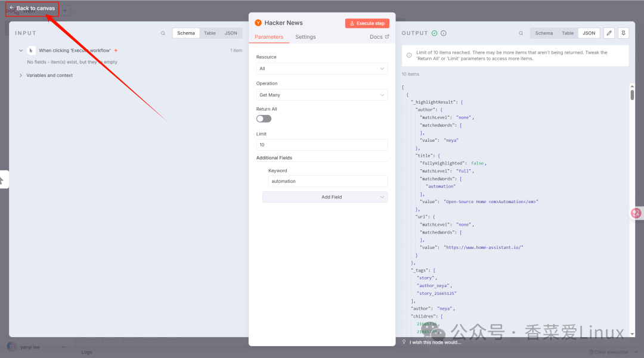Open the Settings tab
Viewport: 644px width, 358px height.
click(305, 37)
